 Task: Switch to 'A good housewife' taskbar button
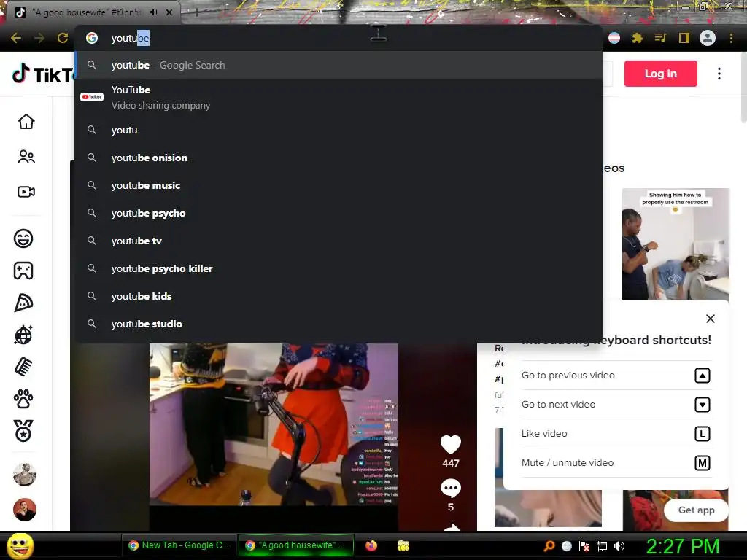coord(295,545)
